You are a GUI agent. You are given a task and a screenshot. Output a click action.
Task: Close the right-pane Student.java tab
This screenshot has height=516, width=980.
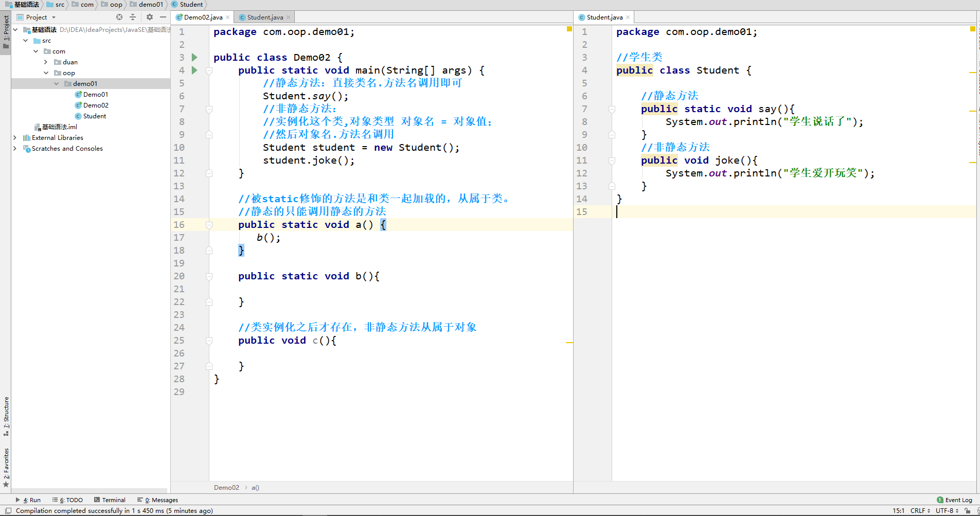point(628,17)
